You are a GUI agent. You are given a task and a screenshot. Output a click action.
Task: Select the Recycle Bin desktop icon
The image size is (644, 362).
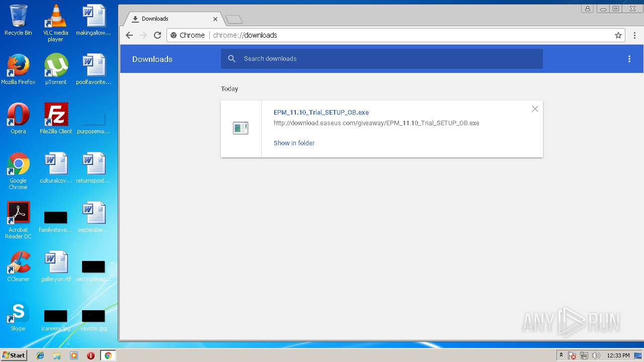(x=18, y=20)
